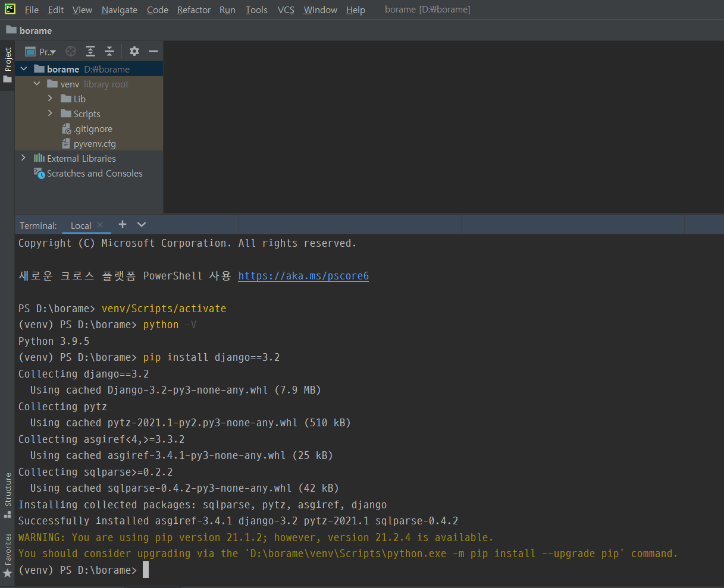This screenshot has width=724, height=588.
Task: Open the VCS menu
Action: 286,10
